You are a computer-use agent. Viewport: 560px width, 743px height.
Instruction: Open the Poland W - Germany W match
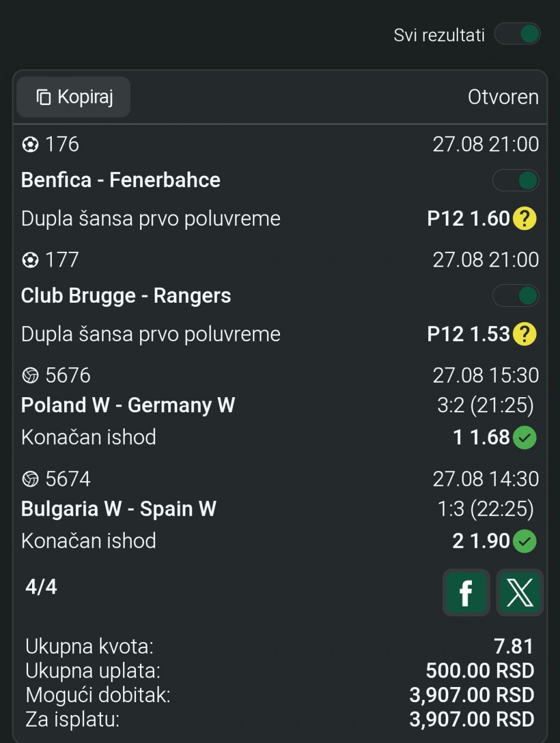pyautogui.click(x=128, y=405)
